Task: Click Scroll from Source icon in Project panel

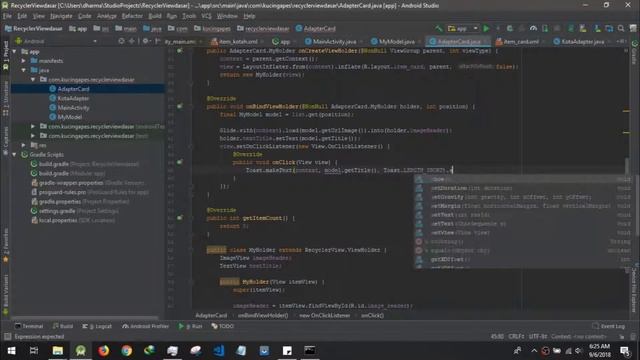Action: (x=121, y=41)
